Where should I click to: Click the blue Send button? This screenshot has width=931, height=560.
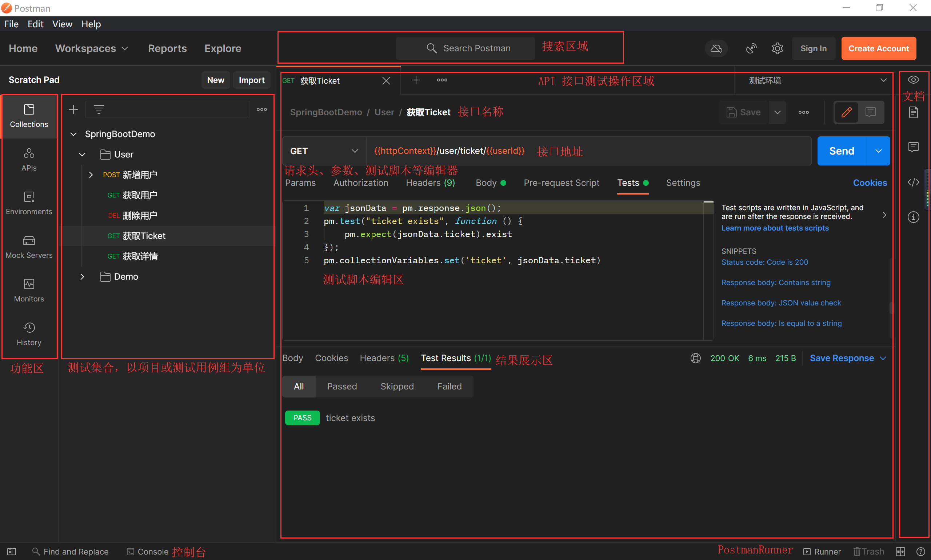842,151
